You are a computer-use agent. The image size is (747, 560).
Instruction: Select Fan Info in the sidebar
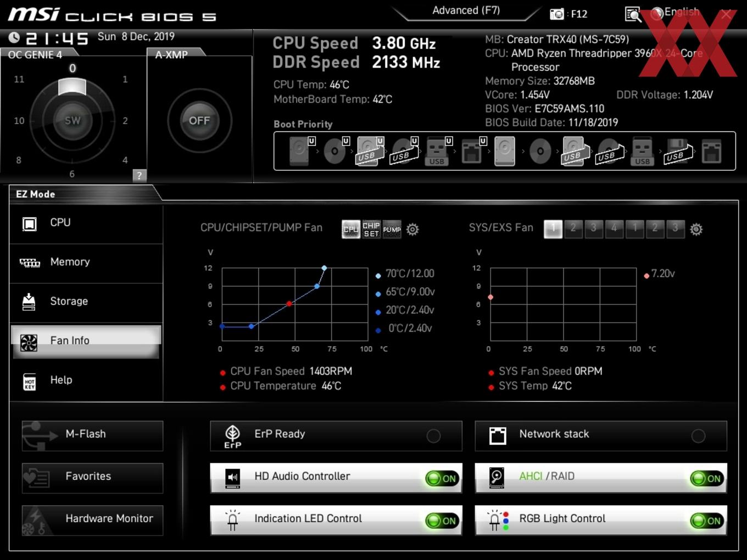pyautogui.click(x=86, y=341)
